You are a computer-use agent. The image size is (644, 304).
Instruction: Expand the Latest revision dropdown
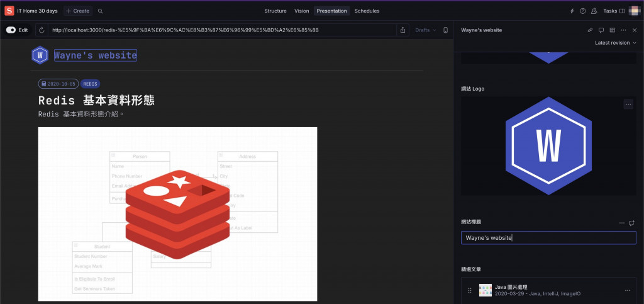coord(615,43)
